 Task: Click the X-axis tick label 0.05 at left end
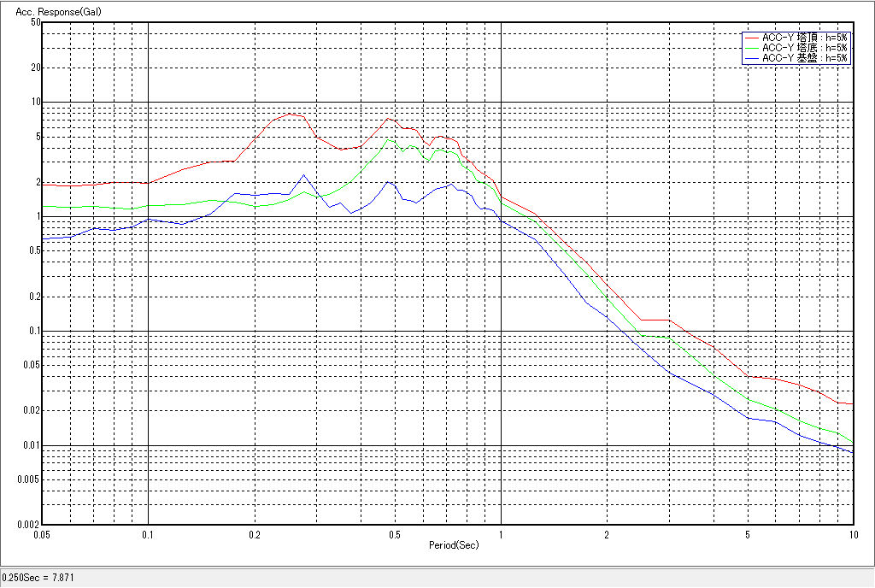click(43, 534)
